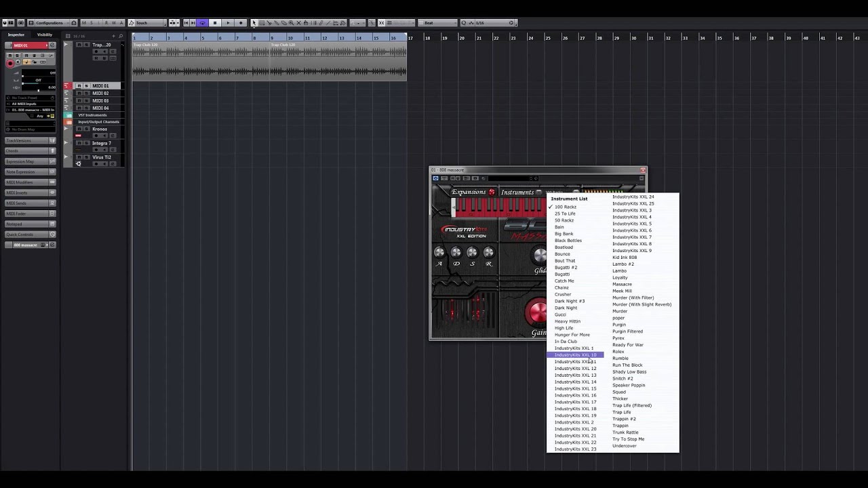
Task: Click bar 9 on timeline ruler
Action: tap(273, 37)
